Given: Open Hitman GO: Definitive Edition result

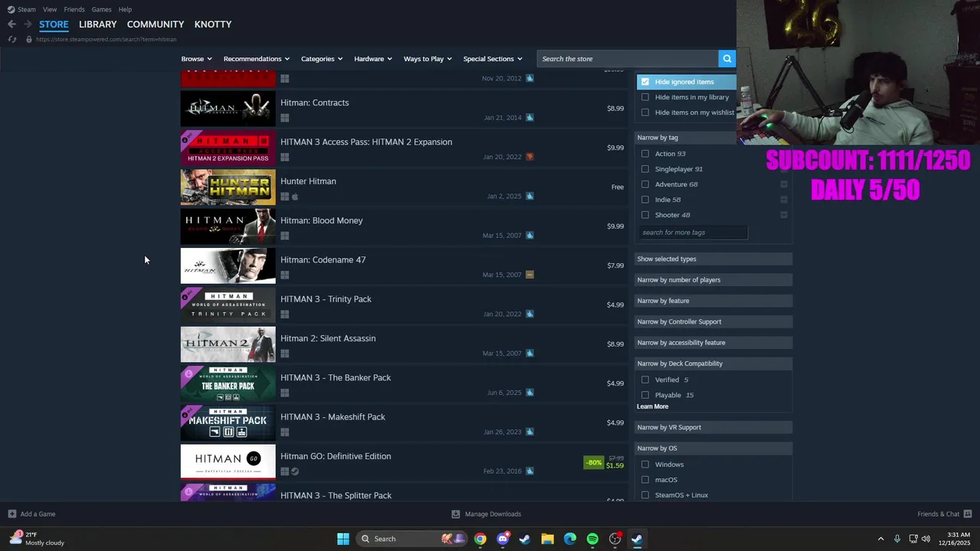Looking at the screenshot, I should pos(403,463).
